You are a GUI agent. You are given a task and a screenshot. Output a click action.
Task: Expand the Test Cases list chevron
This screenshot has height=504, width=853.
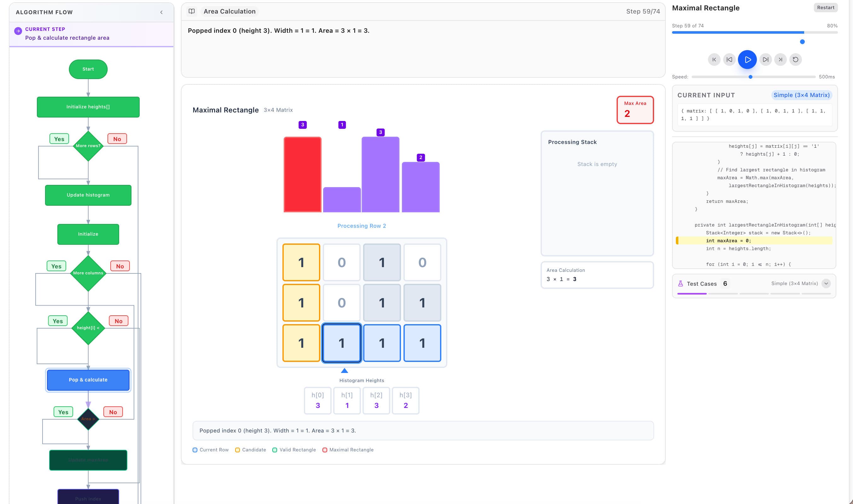click(x=827, y=283)
